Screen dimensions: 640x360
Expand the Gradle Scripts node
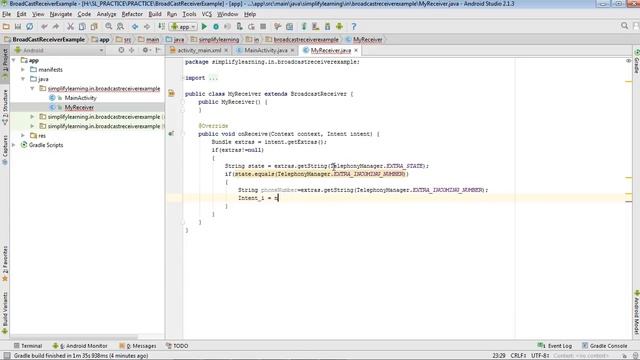pos(14,144)
